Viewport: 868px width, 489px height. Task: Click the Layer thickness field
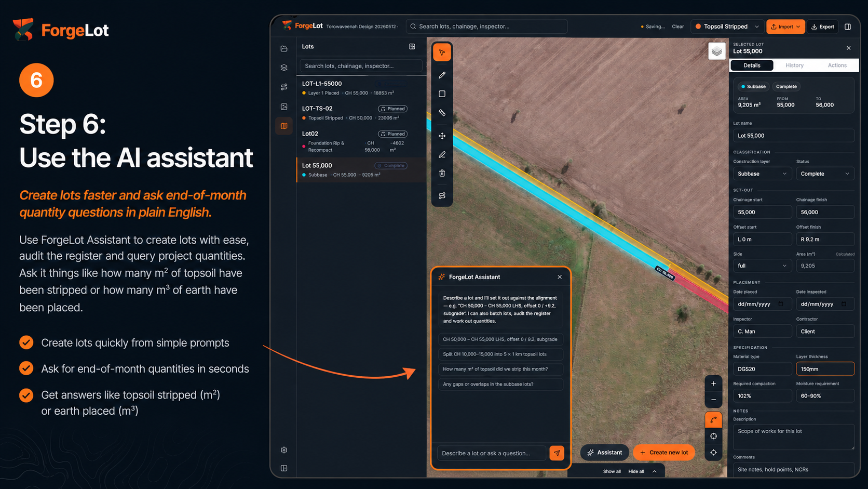[825, 369]
